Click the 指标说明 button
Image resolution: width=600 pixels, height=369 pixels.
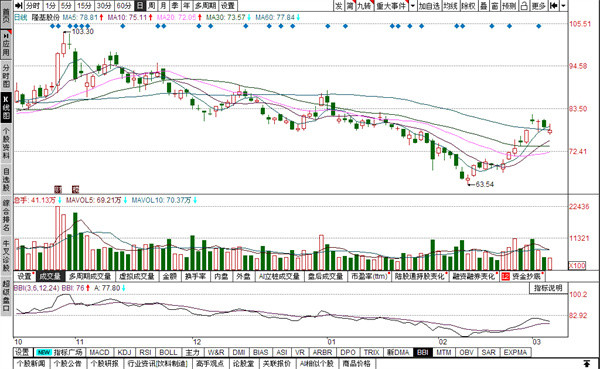coord(548,288)
